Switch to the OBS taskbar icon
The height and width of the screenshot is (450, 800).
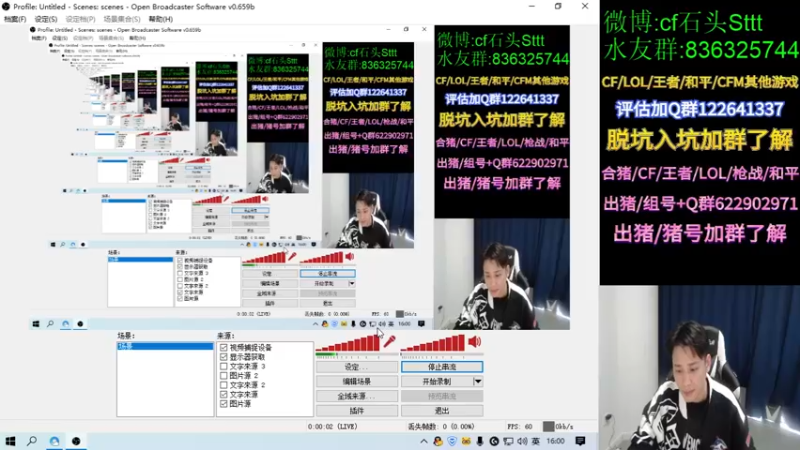[76, 441]
